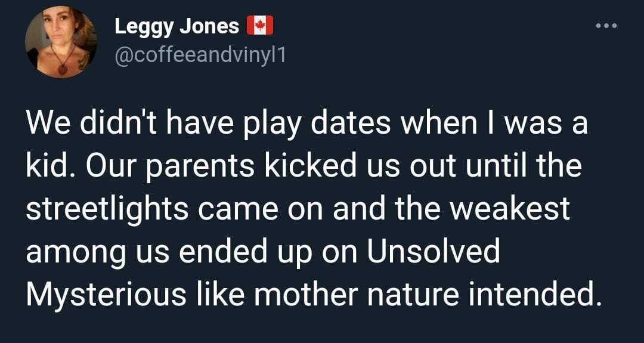Click the Leggy Jones display name
This screenshot has height=343, width=644.
pyautogui.click(x=176, y=26)
